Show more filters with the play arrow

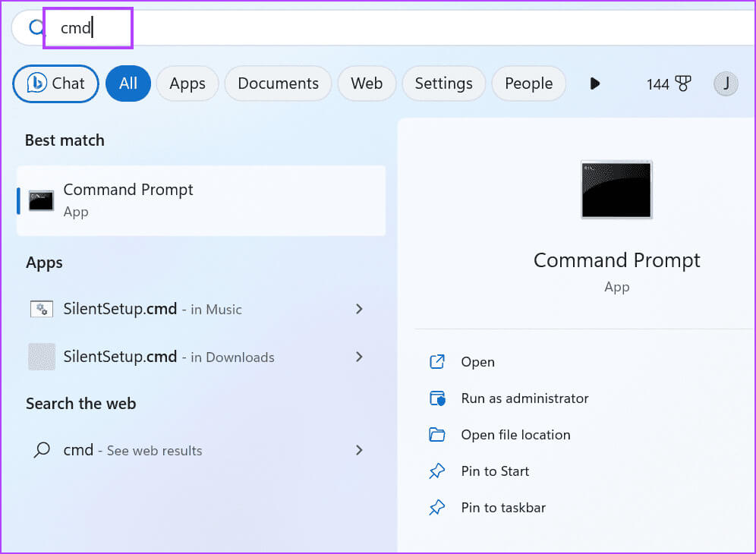595,84
